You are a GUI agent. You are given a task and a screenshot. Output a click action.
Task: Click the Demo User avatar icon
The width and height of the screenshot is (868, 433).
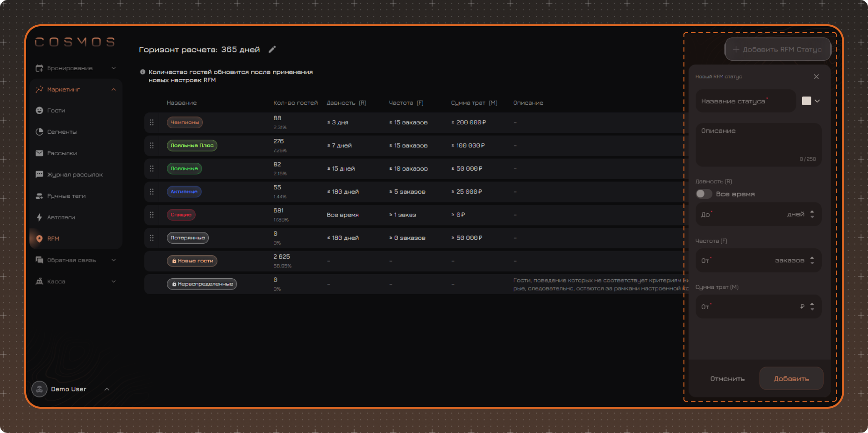(x=39, y=389)
